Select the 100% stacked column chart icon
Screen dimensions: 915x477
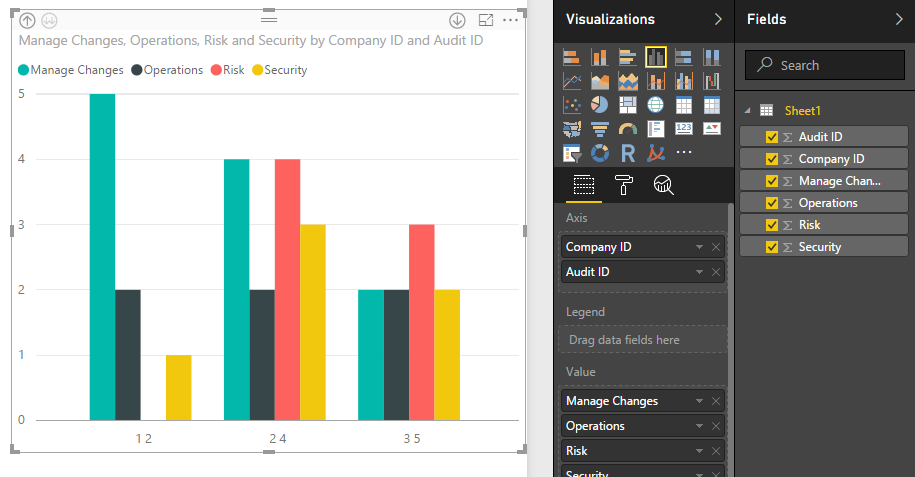click(711, 57)
